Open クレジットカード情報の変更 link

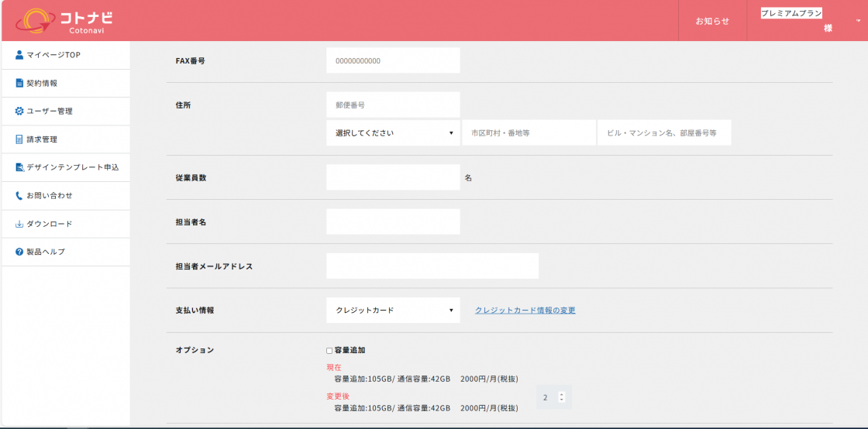click(525, 311)
